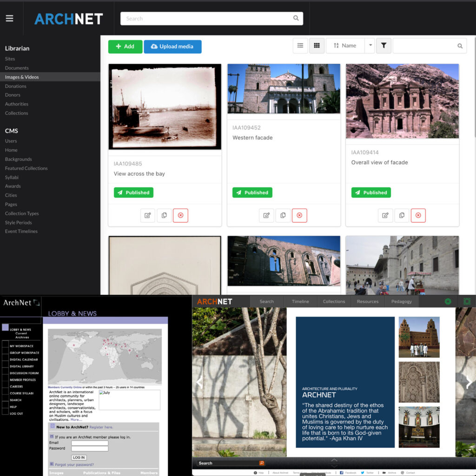Open the hamburger menu beside ARCHNET logo
The width and height of the screenshot is (476, 476).
click(x=10, y=18)
